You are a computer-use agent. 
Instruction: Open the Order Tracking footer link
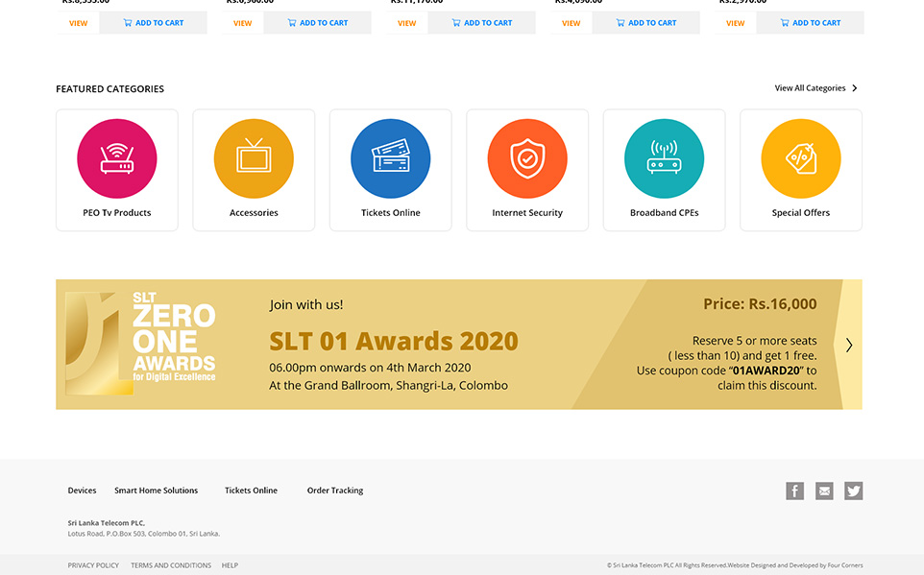pyautogui.click(x=335, y=491)
